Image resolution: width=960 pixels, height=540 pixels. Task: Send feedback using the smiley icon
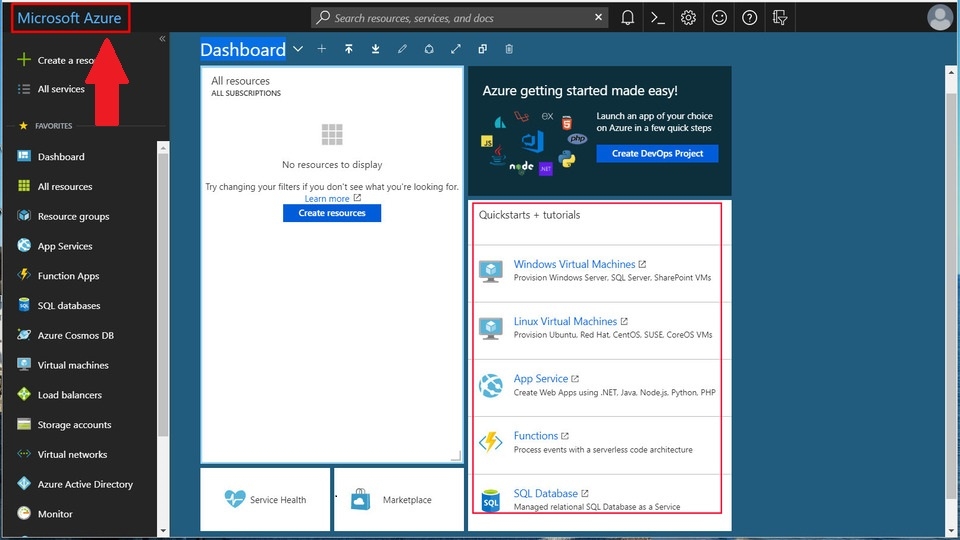(x=719, y=18)
